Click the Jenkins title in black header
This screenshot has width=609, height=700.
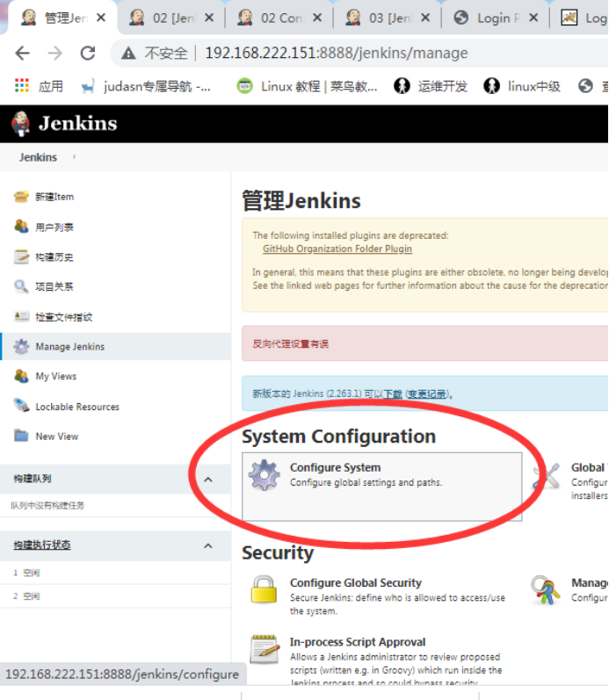pos(77,123)
